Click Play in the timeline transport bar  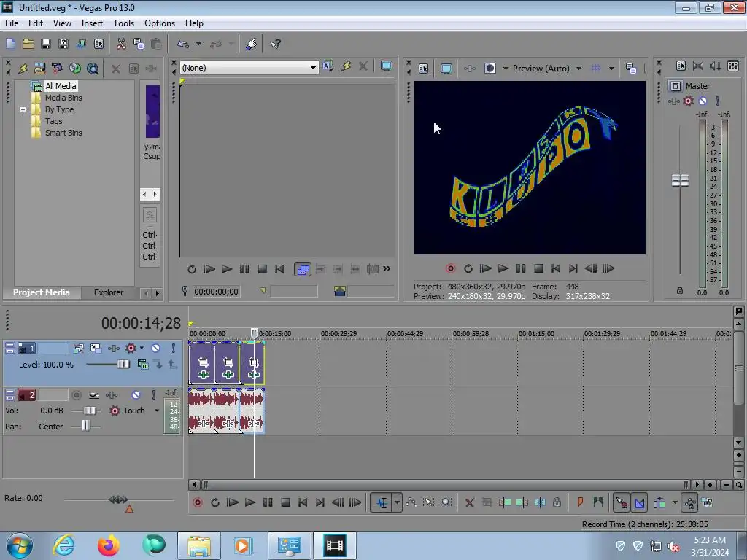tap(250, 502)
